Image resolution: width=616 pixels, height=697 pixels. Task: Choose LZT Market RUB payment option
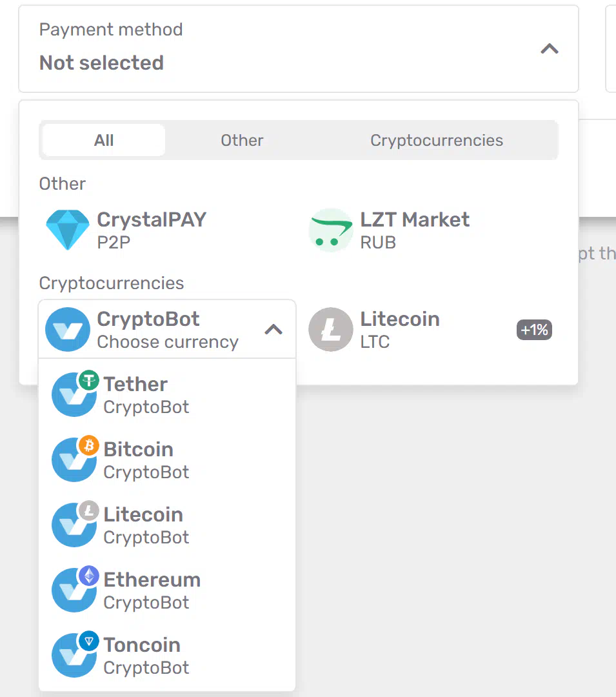(x=428, y=230)
